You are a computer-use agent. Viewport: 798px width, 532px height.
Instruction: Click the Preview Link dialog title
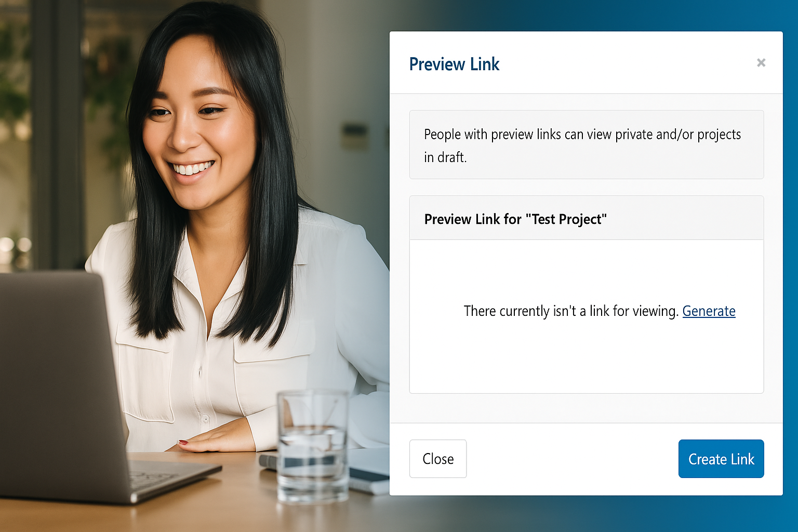pyautogui.click(x=454, y=64)
